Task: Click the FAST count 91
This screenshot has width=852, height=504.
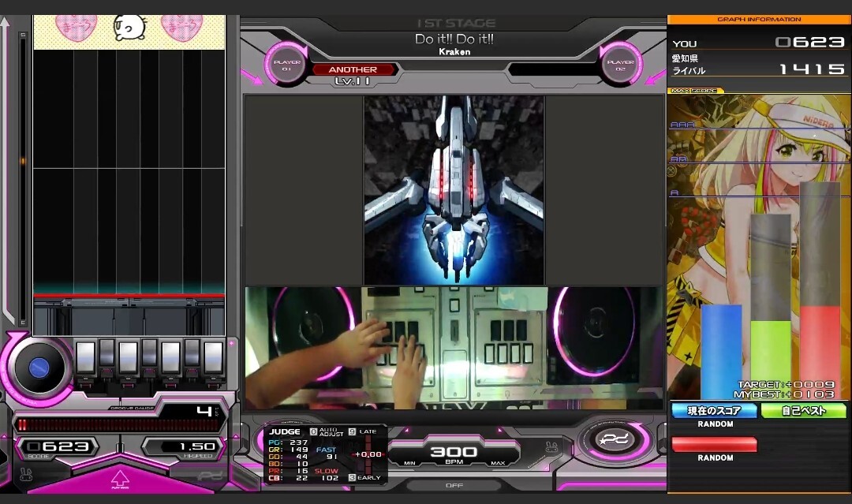Action: 332,457
